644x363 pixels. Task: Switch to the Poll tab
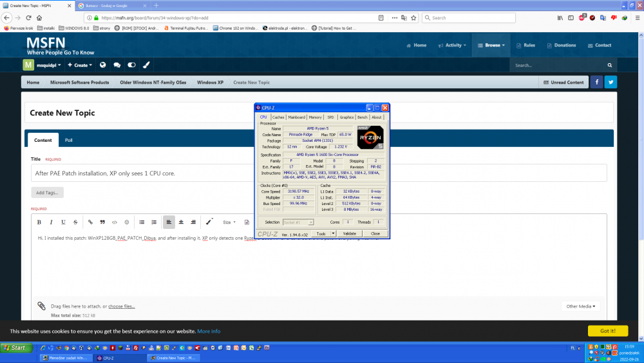(69, 140)
